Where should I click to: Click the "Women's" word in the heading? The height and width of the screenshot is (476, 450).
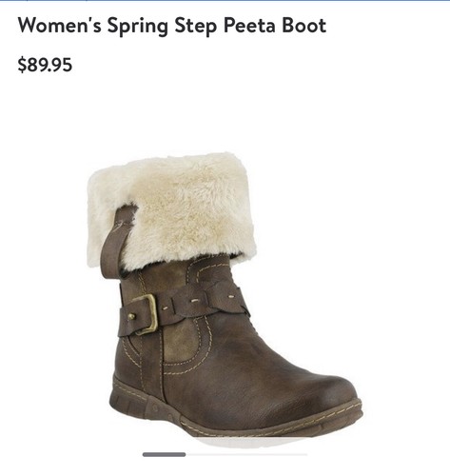[x=60, y=26]
